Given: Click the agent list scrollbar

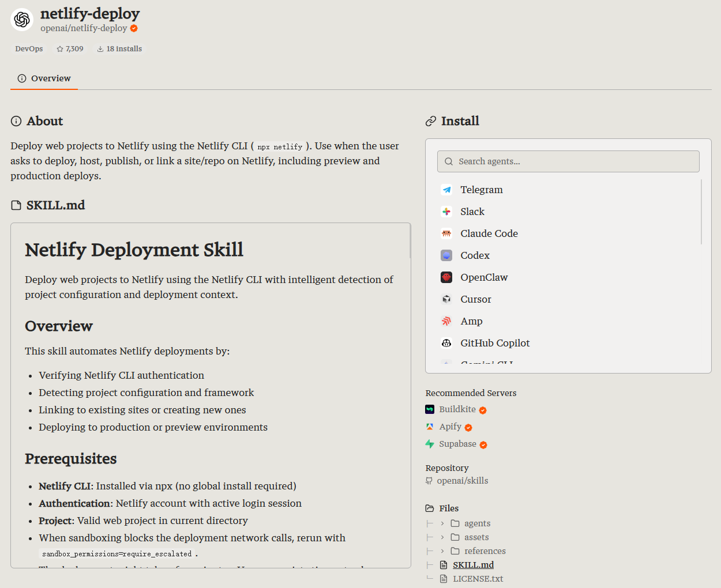Looking at the screenshot, I should click(x=701, y=212).
